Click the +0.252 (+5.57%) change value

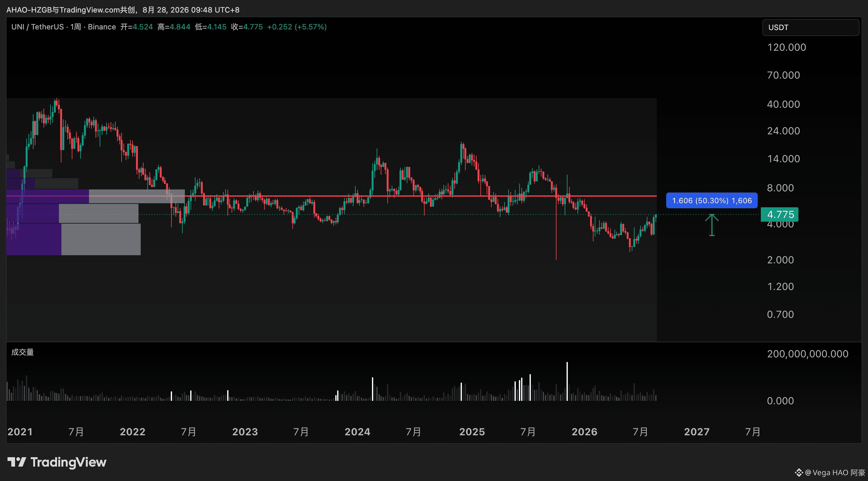(x=297, y=27)
